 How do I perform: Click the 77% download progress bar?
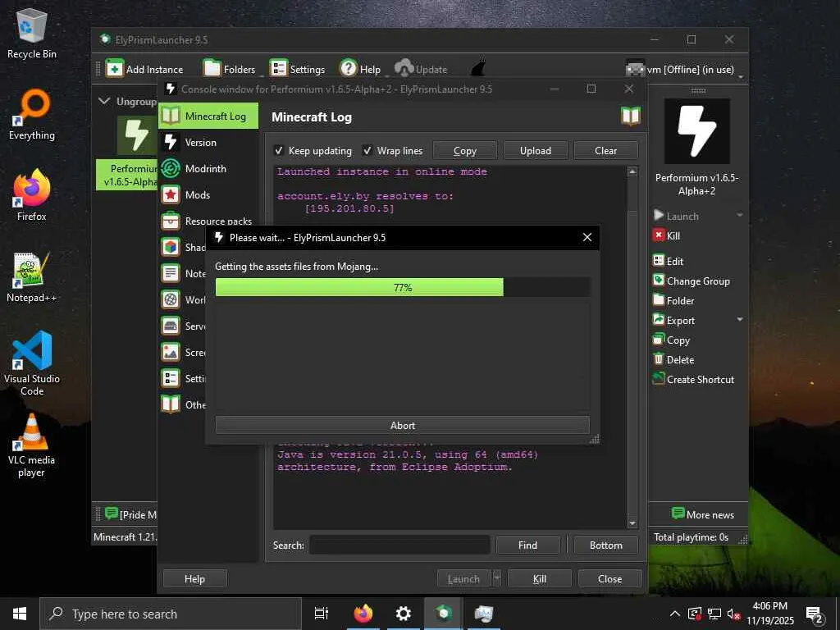pyautogui.click(x=402, y=287)
